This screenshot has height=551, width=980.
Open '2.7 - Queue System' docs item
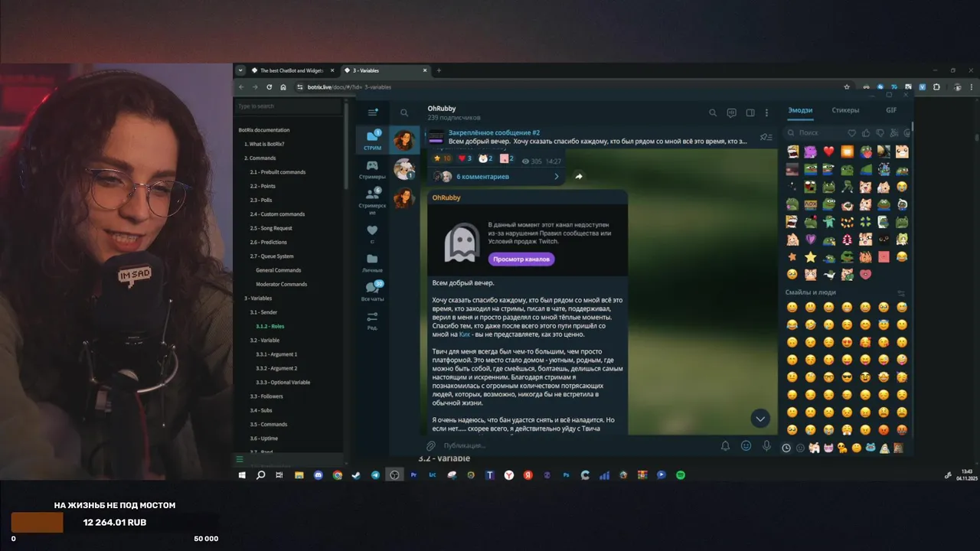[x=272, y=256]
